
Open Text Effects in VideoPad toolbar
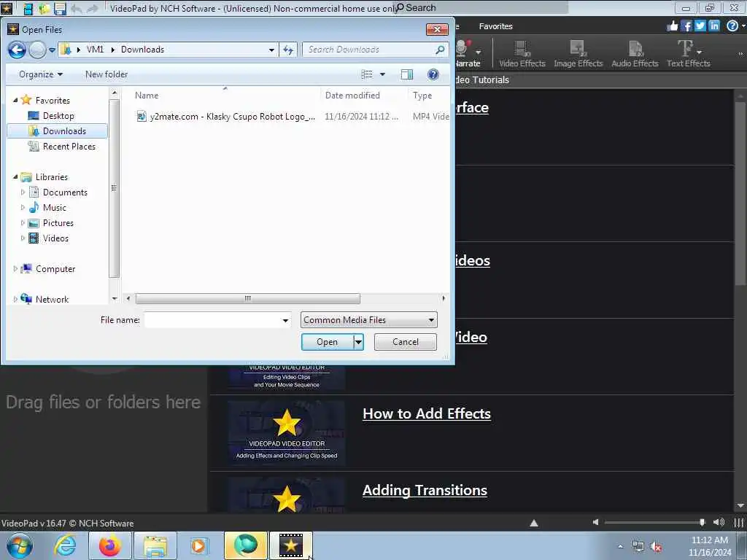point(689,54)
